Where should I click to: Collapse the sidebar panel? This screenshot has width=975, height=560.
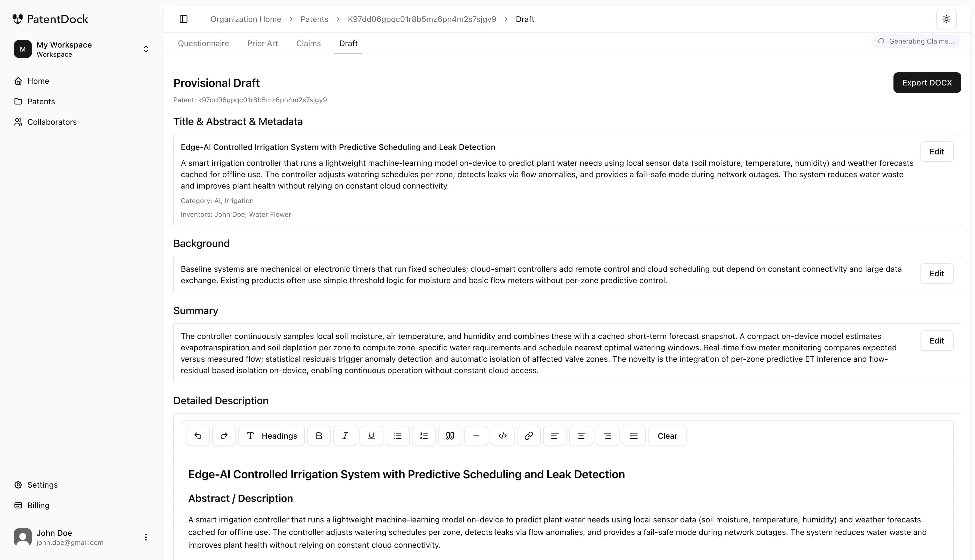[184, 19]
